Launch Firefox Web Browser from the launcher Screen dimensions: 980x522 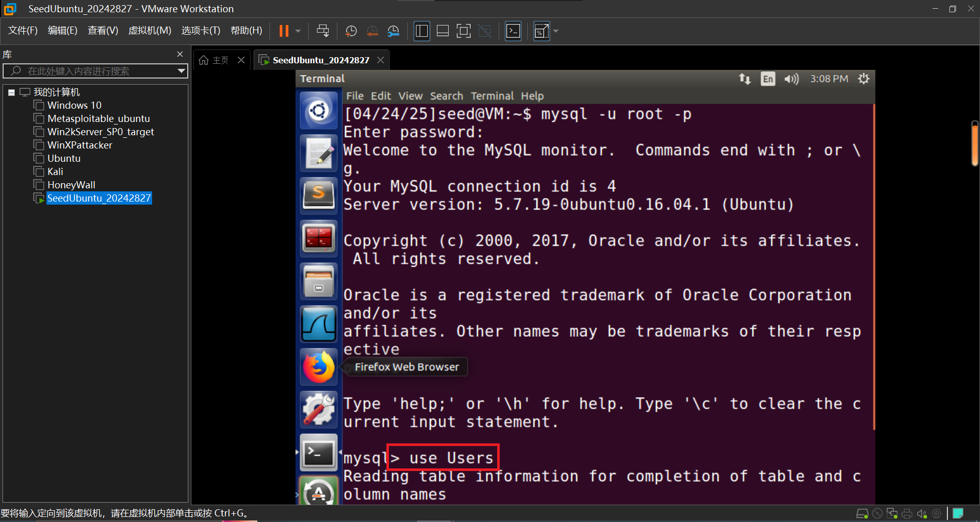318,367
